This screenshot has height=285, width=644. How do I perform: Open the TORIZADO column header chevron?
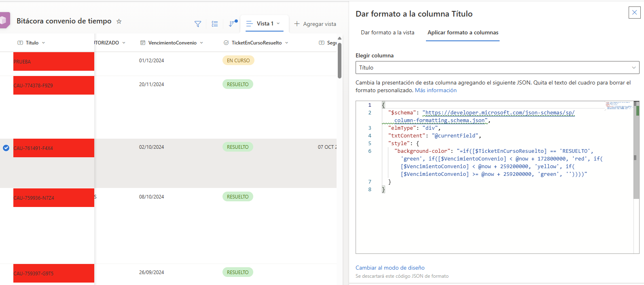(x=124, y=43)
